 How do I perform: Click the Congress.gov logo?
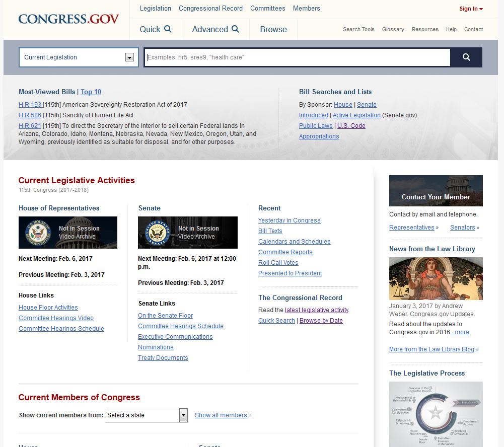(x=68, y=19)
